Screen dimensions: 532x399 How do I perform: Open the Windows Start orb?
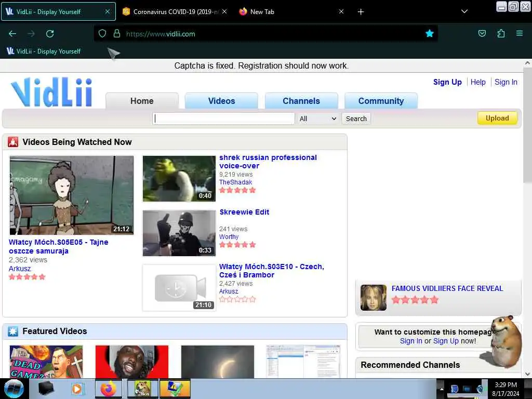pyautogui.click(x=14, y=389)
